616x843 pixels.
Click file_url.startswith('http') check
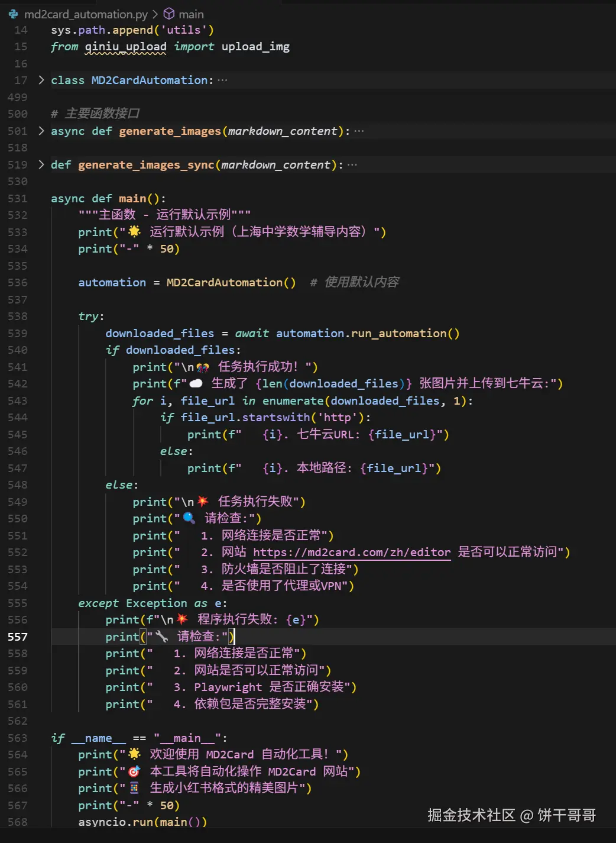click(272, 417)
